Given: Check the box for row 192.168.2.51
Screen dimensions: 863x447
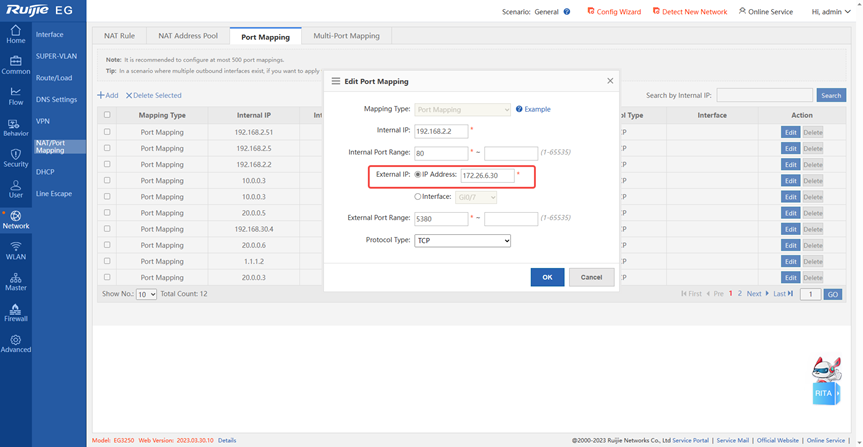Looking at the screenshot, I should pos(107,132).
